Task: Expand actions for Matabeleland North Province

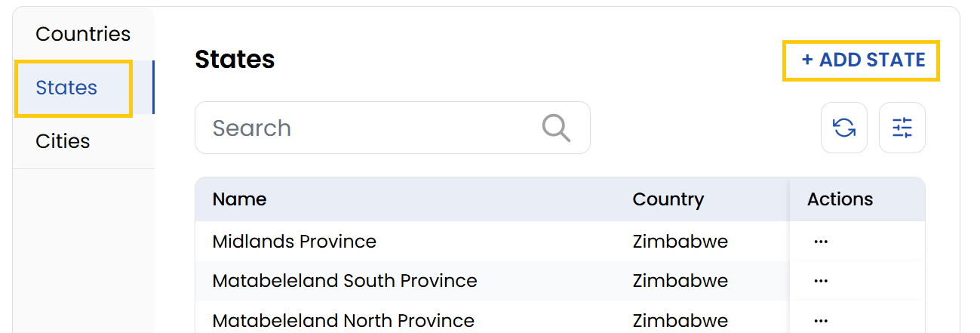Action: tap(821, 320)
